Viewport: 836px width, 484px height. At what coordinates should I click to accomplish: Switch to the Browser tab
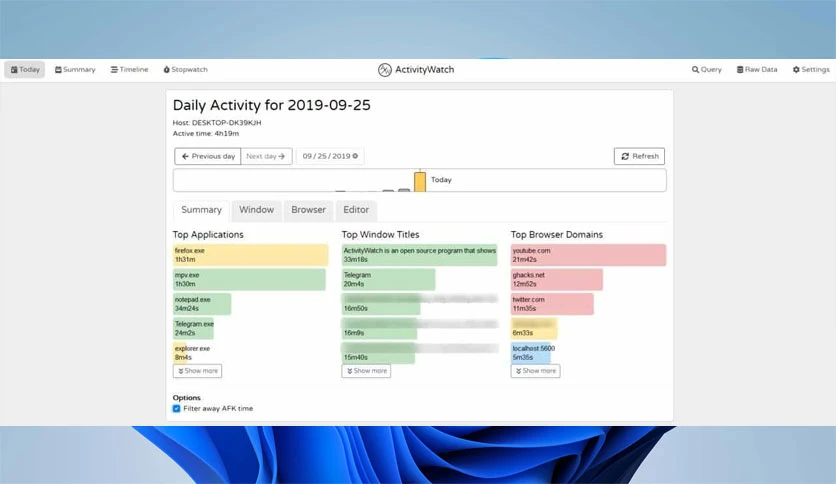pos(308,210)
